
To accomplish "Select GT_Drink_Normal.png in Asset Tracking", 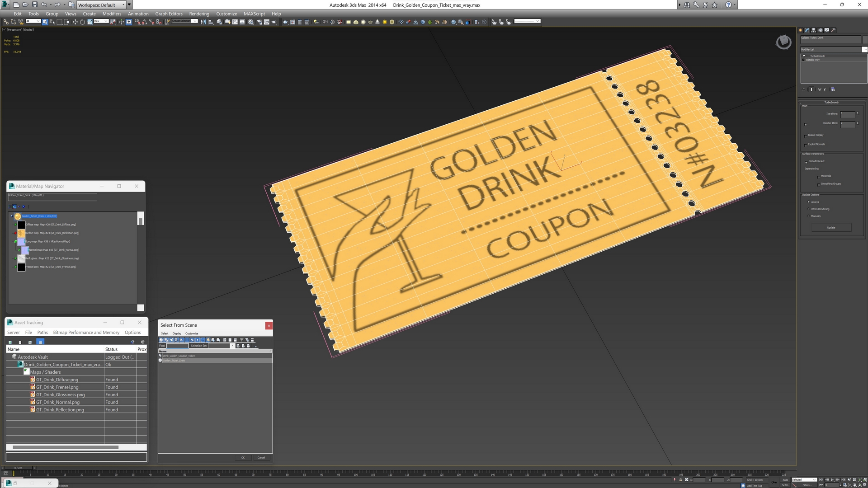I will click(x=58, y=402).
